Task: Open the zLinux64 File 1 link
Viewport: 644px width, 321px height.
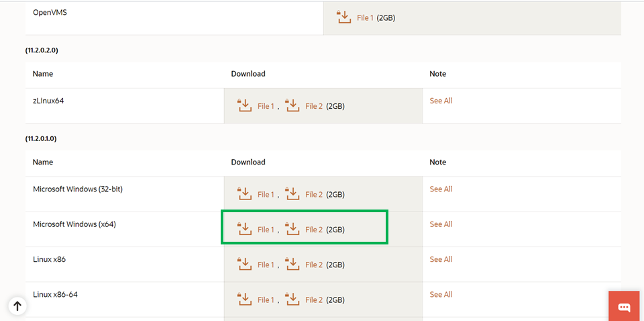Action: pos(266,106)
